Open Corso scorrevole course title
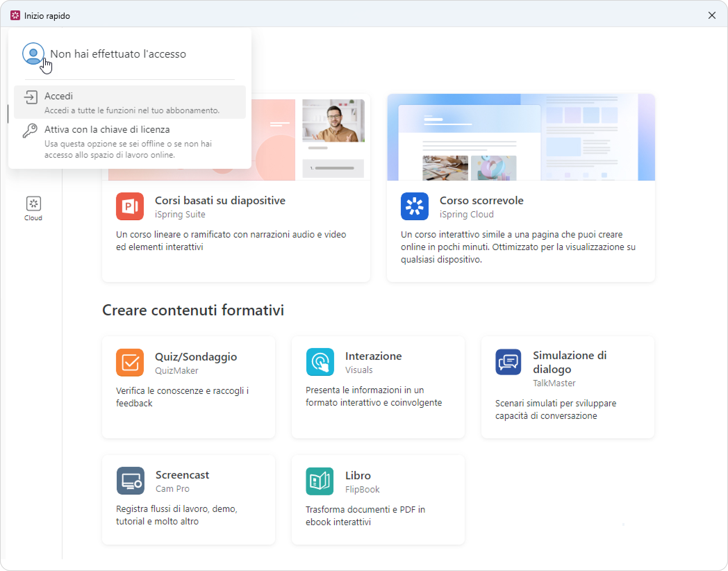Viewport: 728px width, 571px height. [x=481, y=200]
